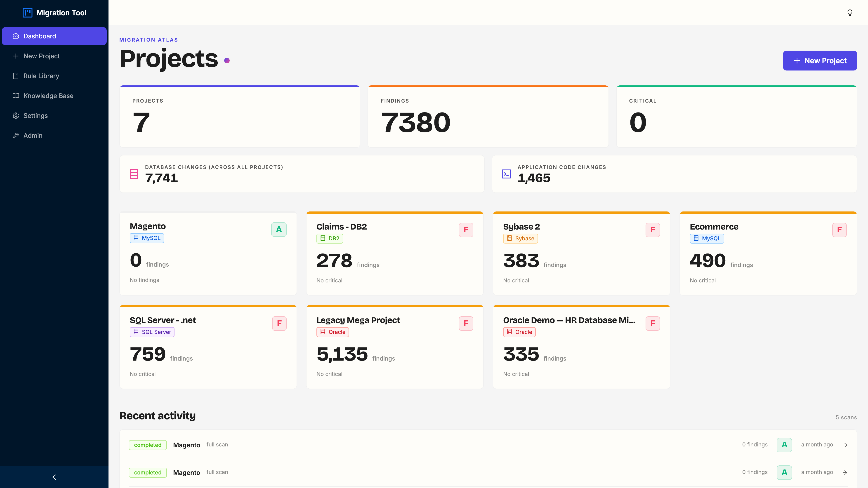Click the Critical 0 stat card
The width and height of the screenshot is (868, 488).
737,117
